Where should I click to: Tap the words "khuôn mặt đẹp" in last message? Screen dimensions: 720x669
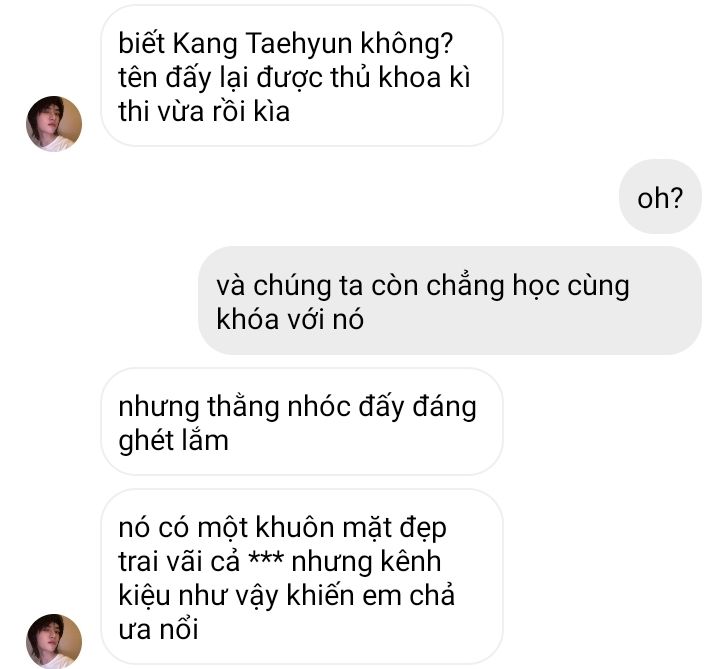[x=350, y=528]
